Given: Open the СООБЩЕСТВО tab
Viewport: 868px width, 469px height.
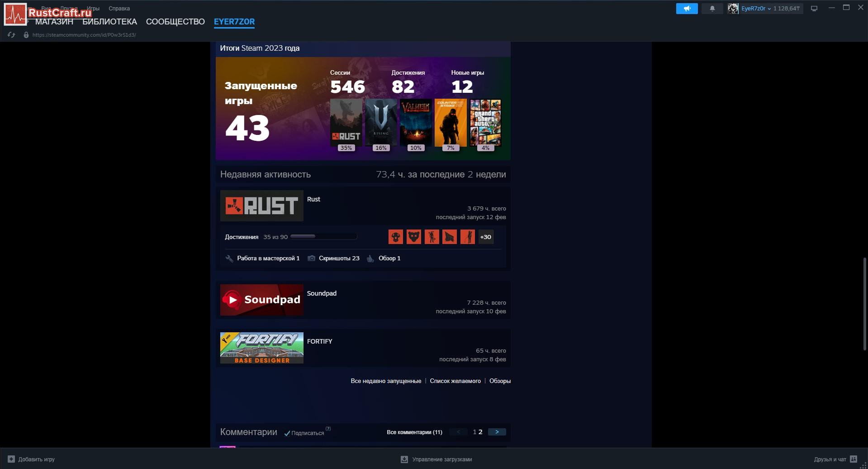Looking at the screenshot, I should point(175,22).
